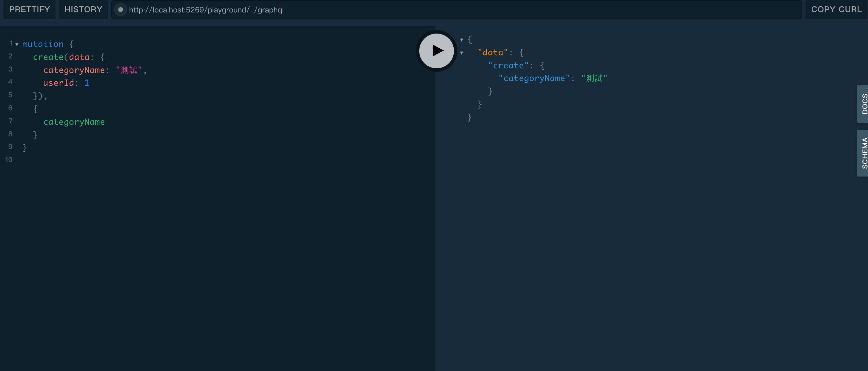This screenshot has width=868, height=371.
Task: Click line number 5 in the editor gutter
Action: (x=10, y=95)
